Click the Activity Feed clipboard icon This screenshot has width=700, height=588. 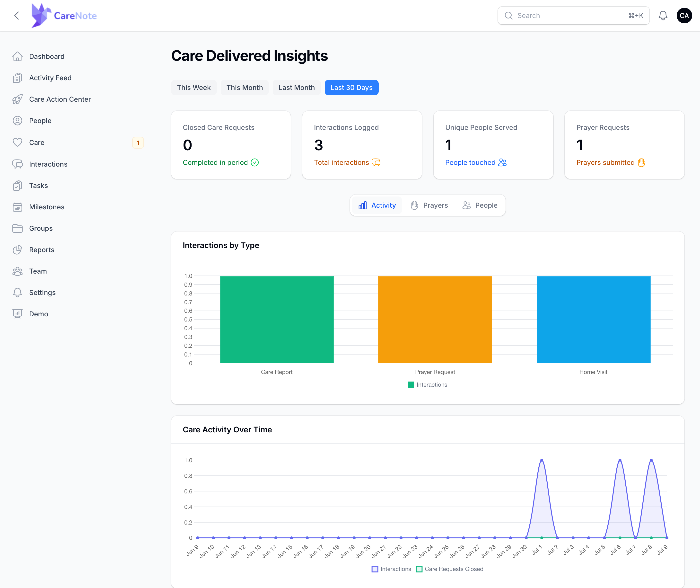click(x=17, y=78)
